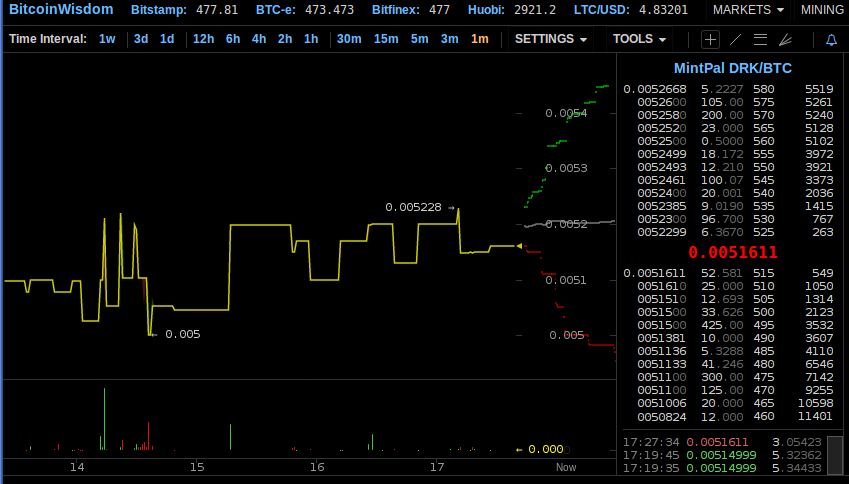Select bid order with amount 52.581

pyautogui.click(x=728, y=273)
